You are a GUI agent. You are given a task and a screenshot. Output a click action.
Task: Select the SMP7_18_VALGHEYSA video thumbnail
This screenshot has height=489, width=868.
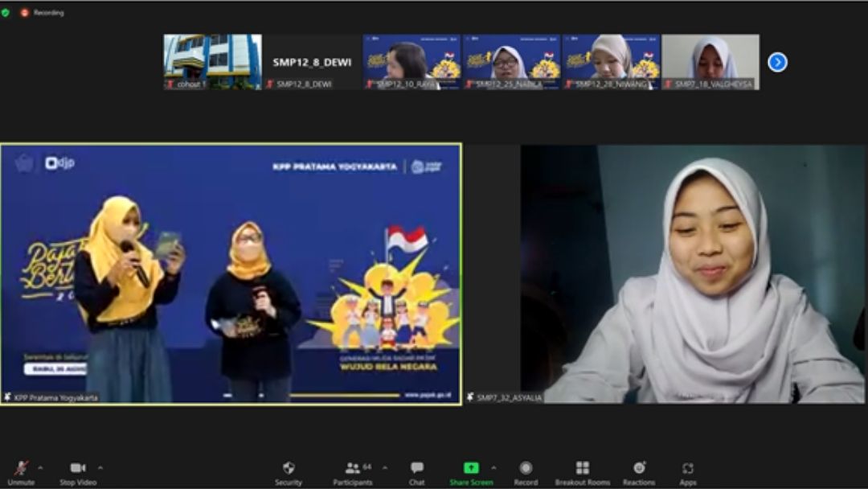point(710,62)
